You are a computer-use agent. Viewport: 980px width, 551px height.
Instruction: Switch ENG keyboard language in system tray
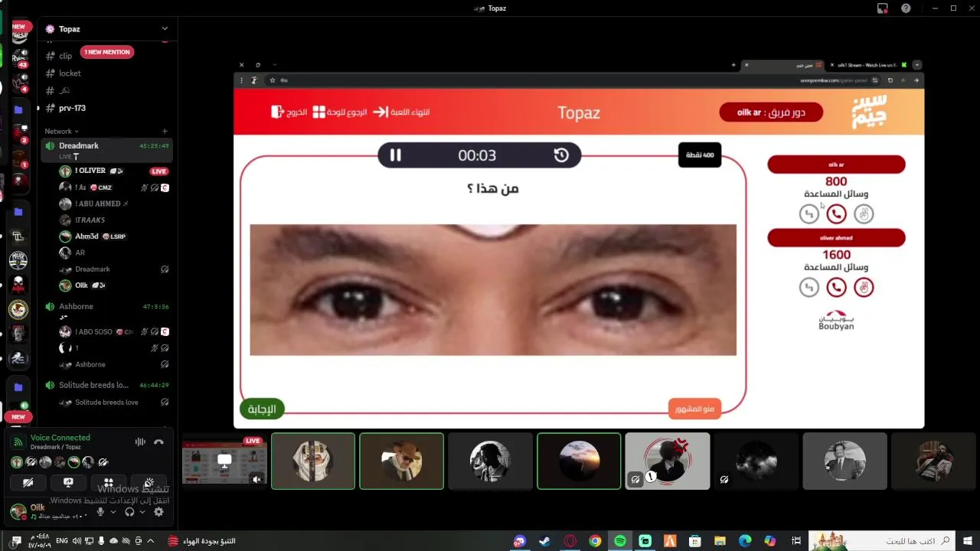point(62,541)
